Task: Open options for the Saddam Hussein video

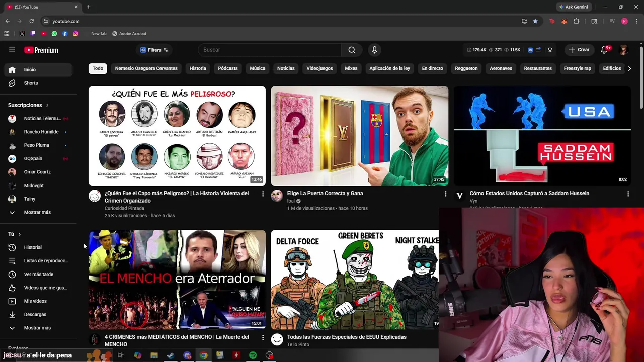Action: [x=628, y=194]
